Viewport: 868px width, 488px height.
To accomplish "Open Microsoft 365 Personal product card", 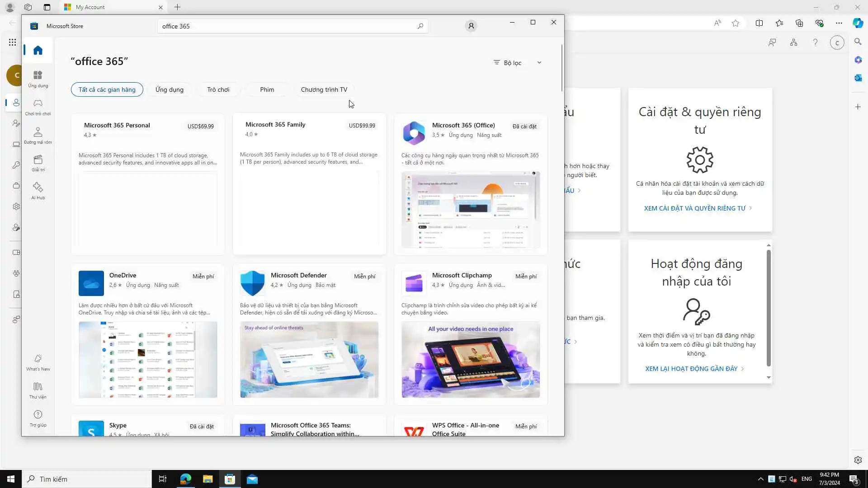I will coord(148,184).
